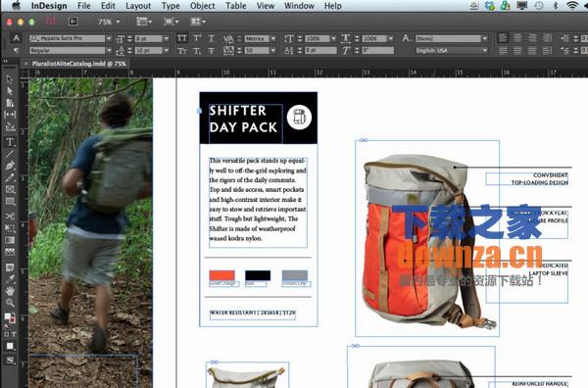
Task: Switch to Paragraph Formatting Controls
Action: tap(16, 50)
